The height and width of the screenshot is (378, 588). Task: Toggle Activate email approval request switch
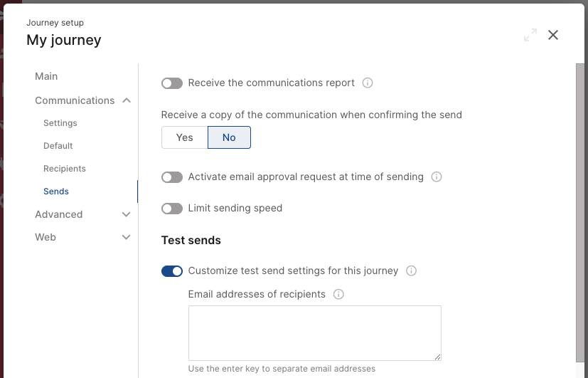tap(172, 177)
